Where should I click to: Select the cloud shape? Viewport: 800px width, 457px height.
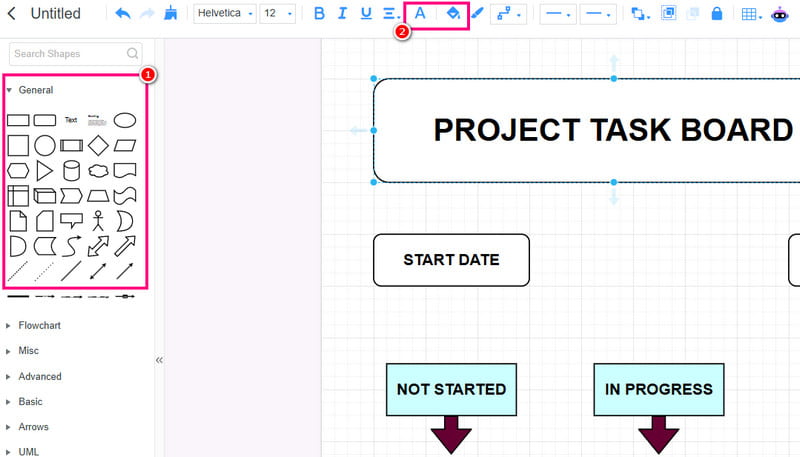98,170
